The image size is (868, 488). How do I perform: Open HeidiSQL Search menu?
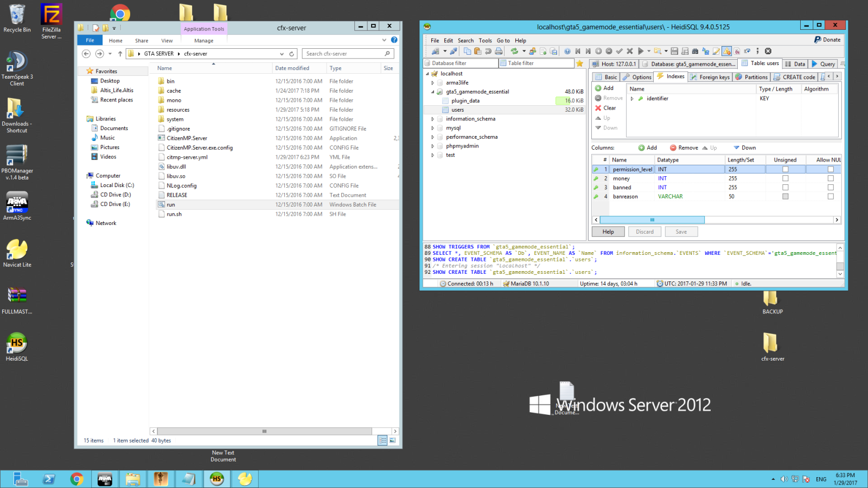point(465,41)
